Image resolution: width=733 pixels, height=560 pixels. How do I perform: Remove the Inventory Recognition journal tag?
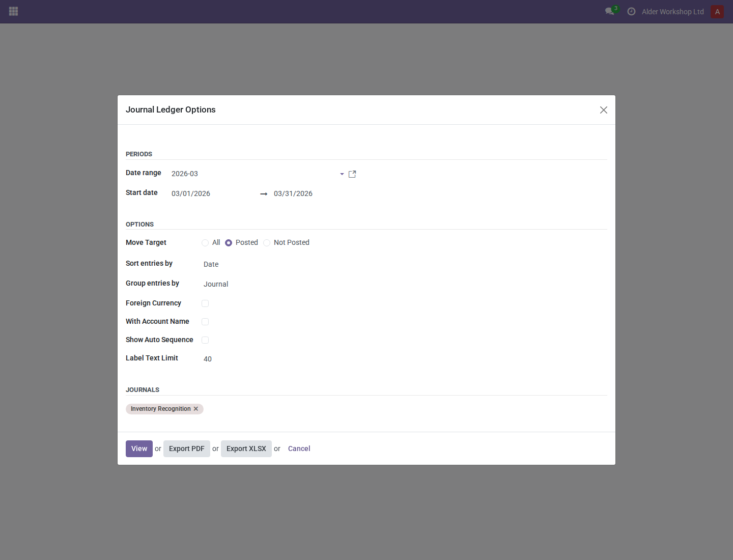pyautogui.click(x=196, y=409)
